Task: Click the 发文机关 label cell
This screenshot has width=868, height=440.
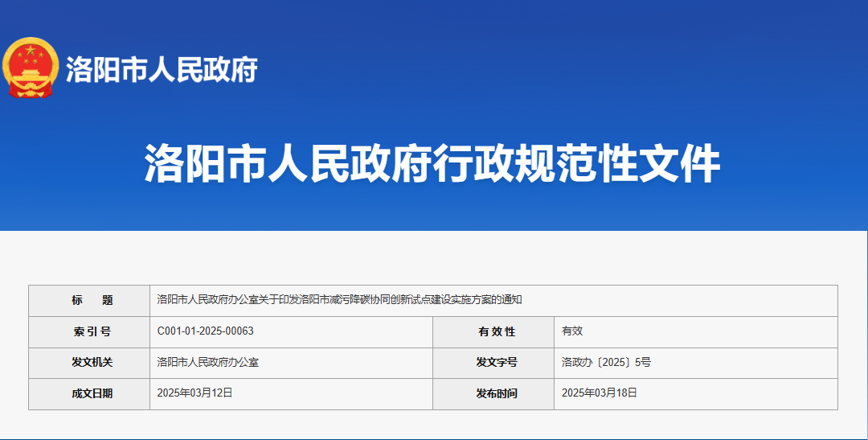Action: click(90, 363)
